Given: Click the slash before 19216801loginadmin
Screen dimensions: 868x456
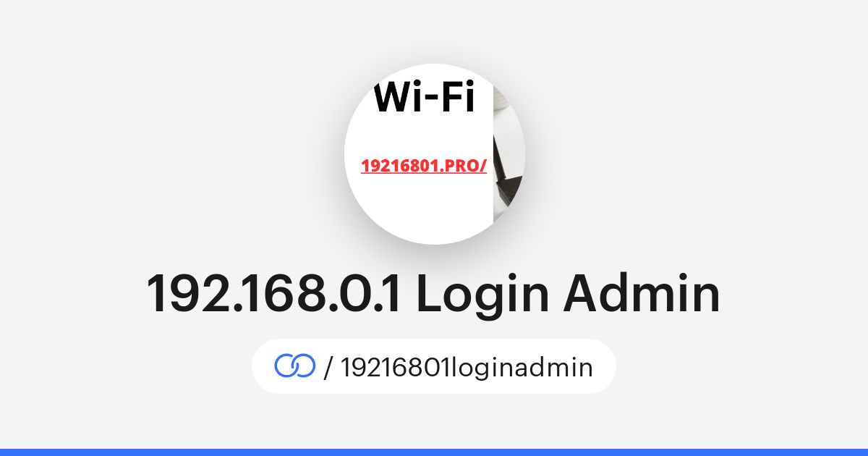Looking at the screenshot, I should point(329,367).
